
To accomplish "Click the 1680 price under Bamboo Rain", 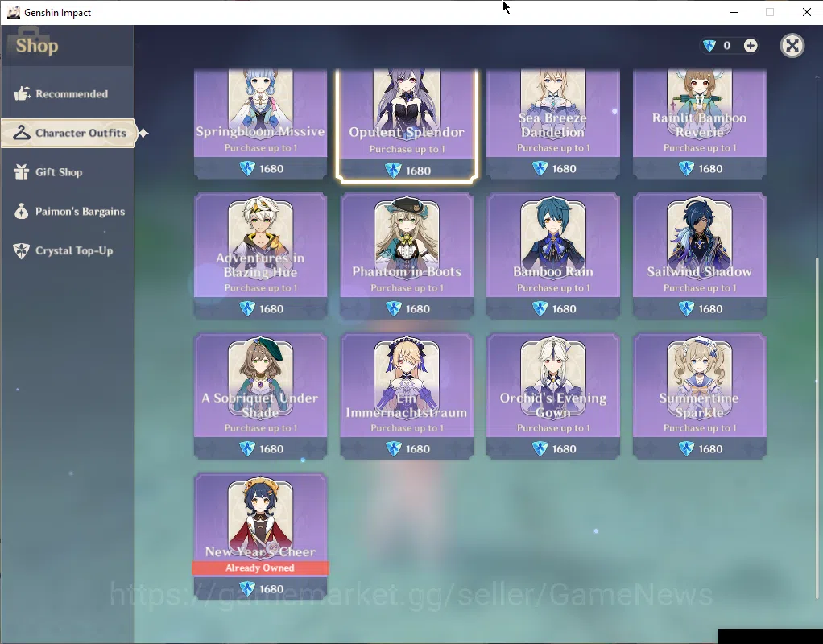I will [565, 308].
